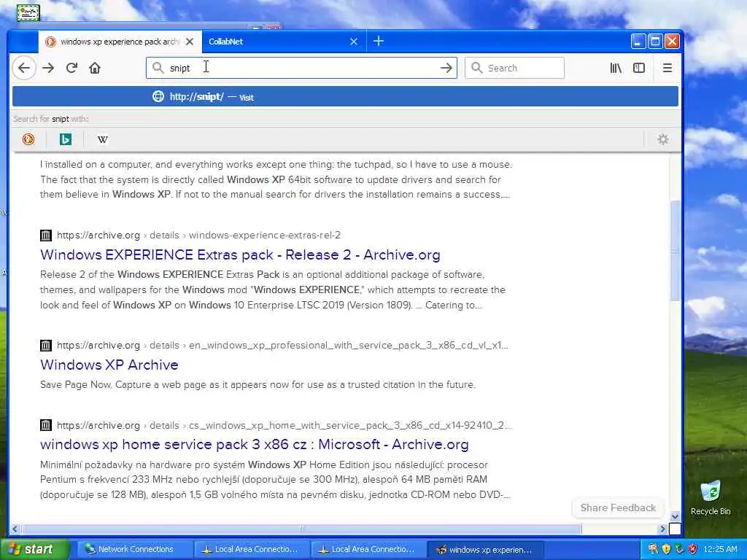747x560 pixels.
Task: Select the windows xp experience pack tab
Action: coord(120,42)
